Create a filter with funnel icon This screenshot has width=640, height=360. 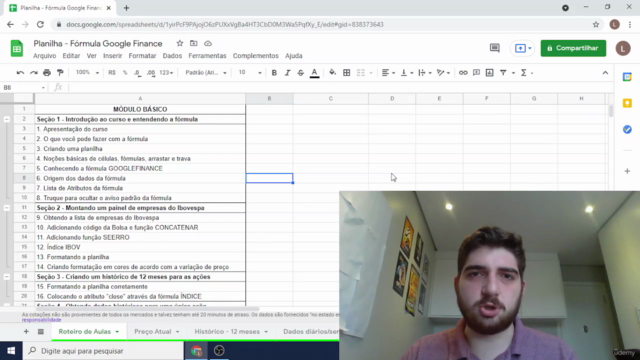click(x=503, y=73)
